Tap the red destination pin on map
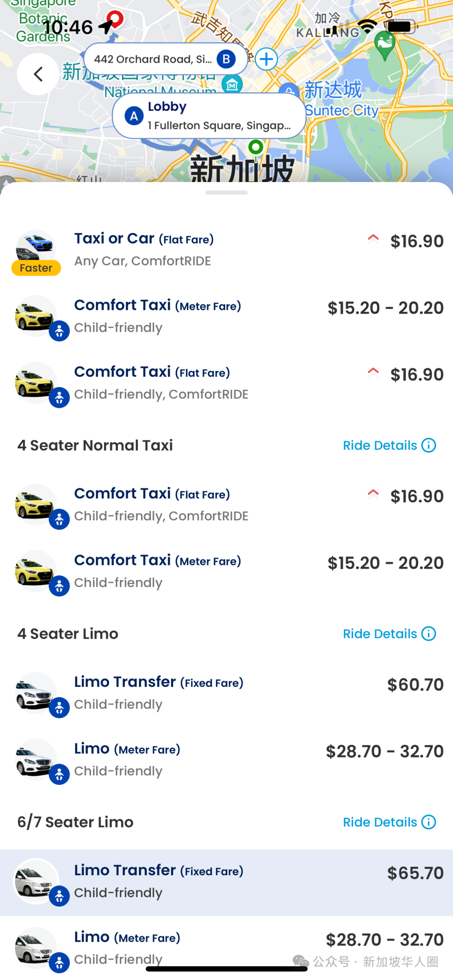The image size is (453, 980). (115, 18)
